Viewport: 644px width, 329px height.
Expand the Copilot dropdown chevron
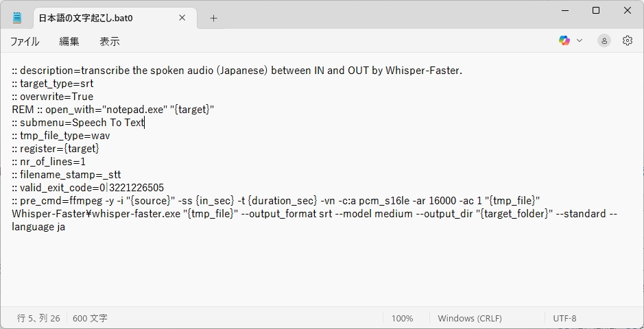pyautogui.click(x=580, y=40)
